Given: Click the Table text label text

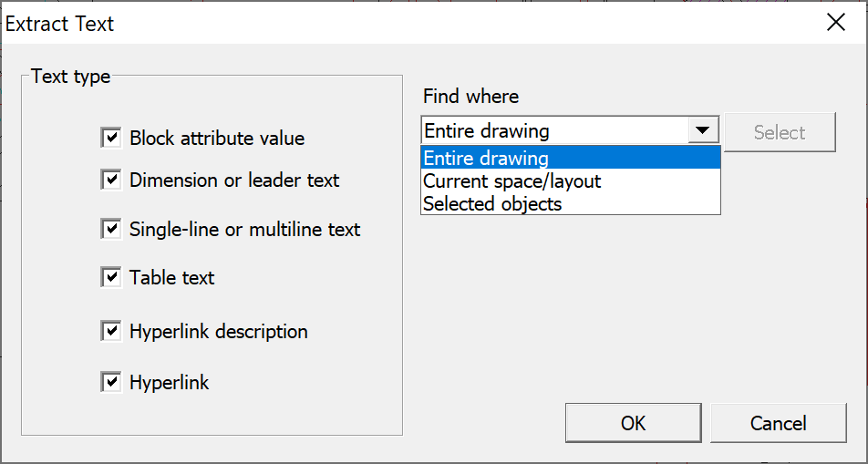Looking at the screenshot, I should [x=172, y=277].
